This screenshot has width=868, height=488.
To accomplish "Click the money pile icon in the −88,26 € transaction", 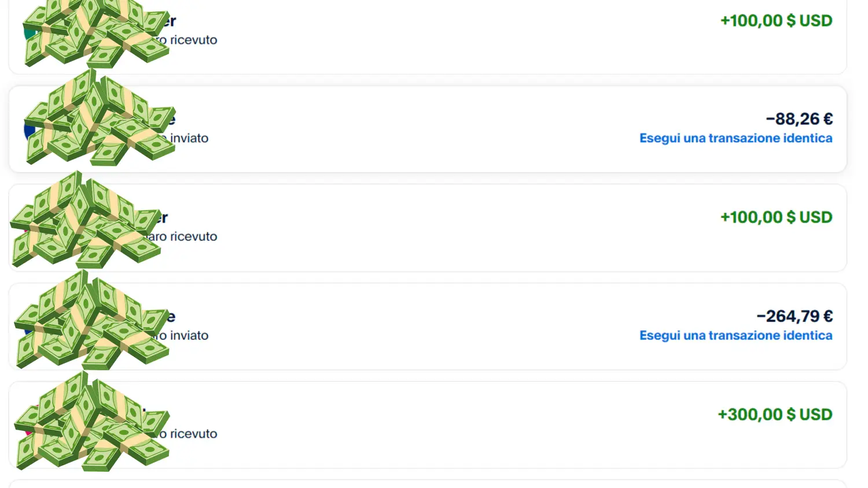I will [x=98, y=119].
